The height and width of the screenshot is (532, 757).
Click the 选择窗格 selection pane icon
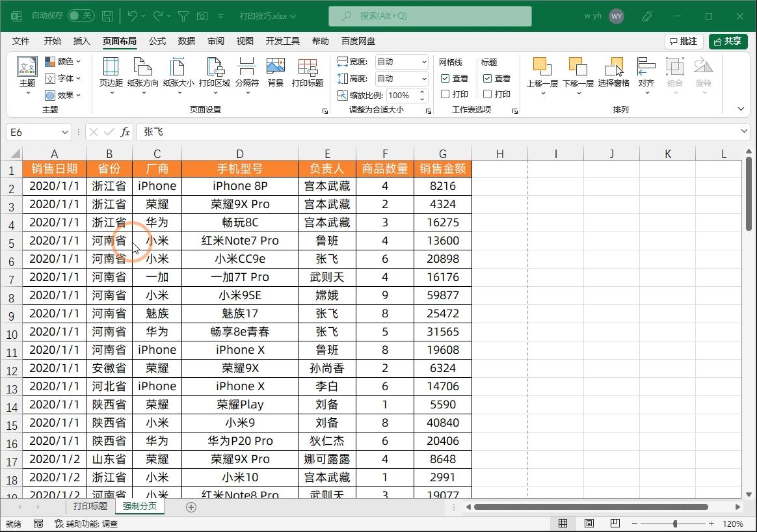pos(614,73)
